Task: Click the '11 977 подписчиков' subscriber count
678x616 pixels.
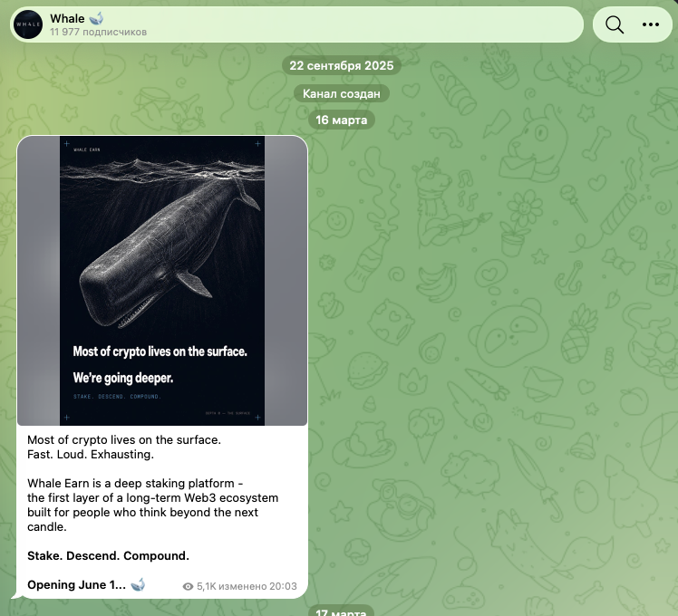Action: 98,32
